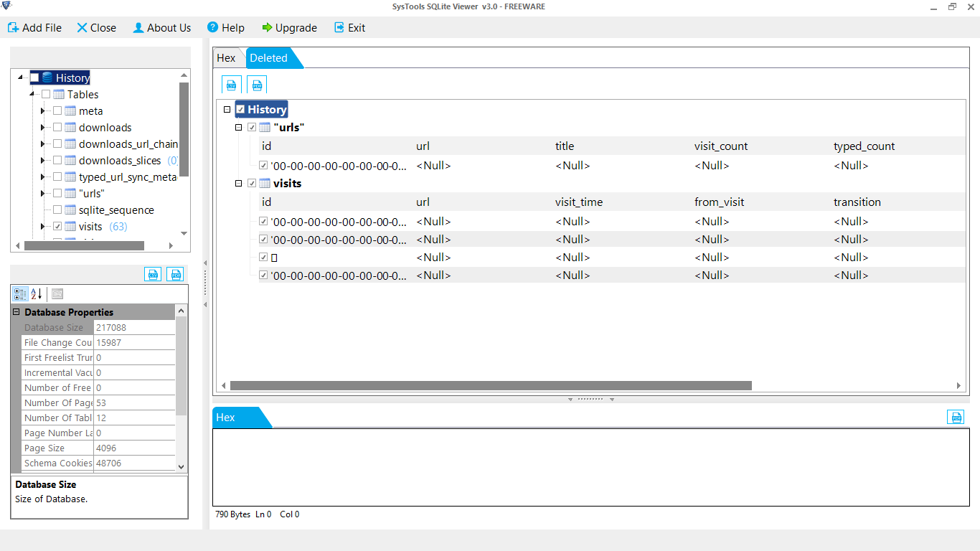Select downloads_url_chain in the tree
Image resolution: width=980 pixels, height=551 pixels.
coord(128,143)
